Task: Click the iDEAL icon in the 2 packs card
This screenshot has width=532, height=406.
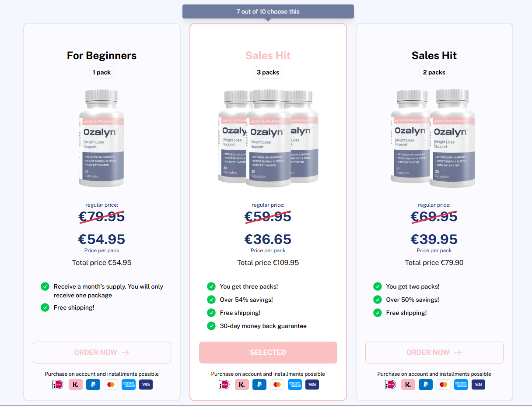Action: (x=391, y=385)
